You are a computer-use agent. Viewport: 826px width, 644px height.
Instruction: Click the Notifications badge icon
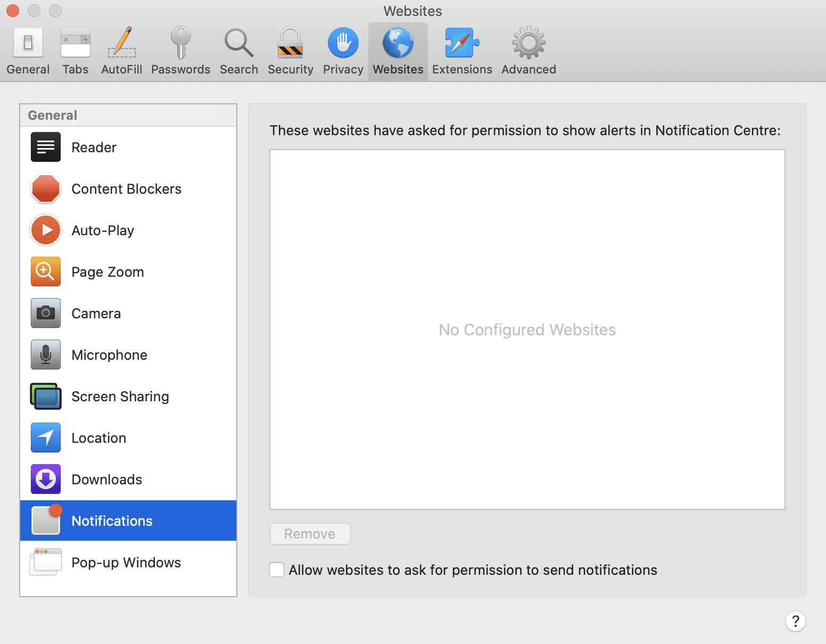[47, 519]
